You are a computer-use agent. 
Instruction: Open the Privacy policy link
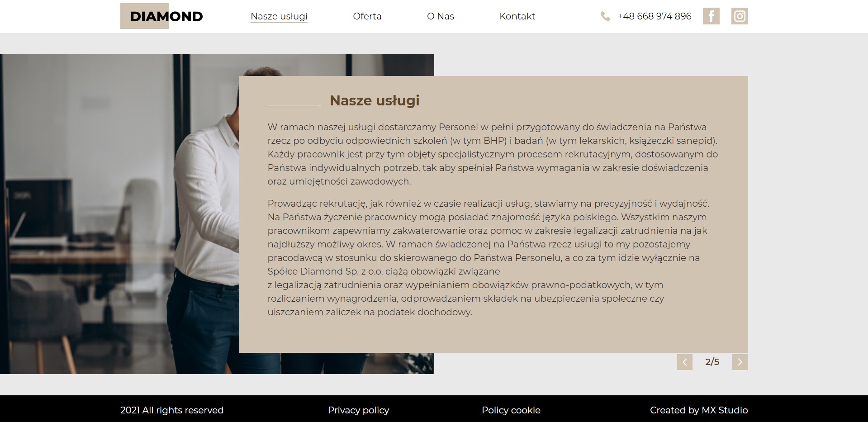click(x=358, y=410)
